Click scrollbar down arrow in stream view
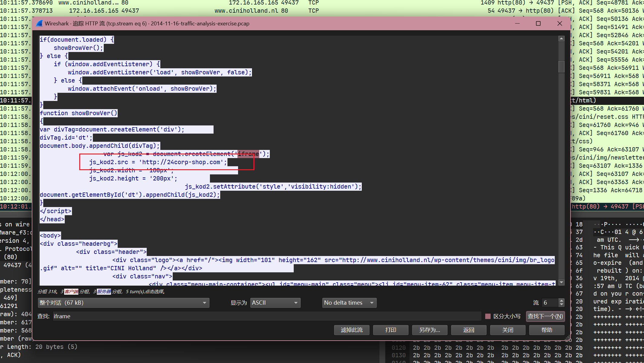This screenshot has width=644, height=363. (561, 282)
